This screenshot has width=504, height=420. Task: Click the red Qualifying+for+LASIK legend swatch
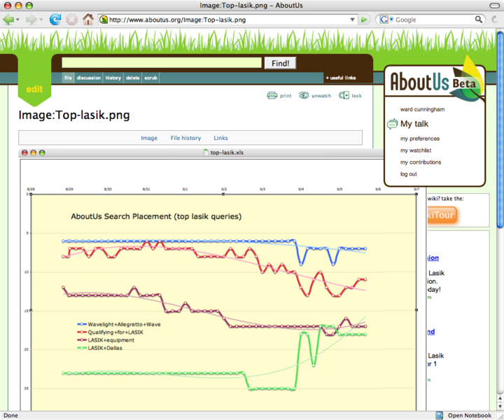tap(82, 332)
